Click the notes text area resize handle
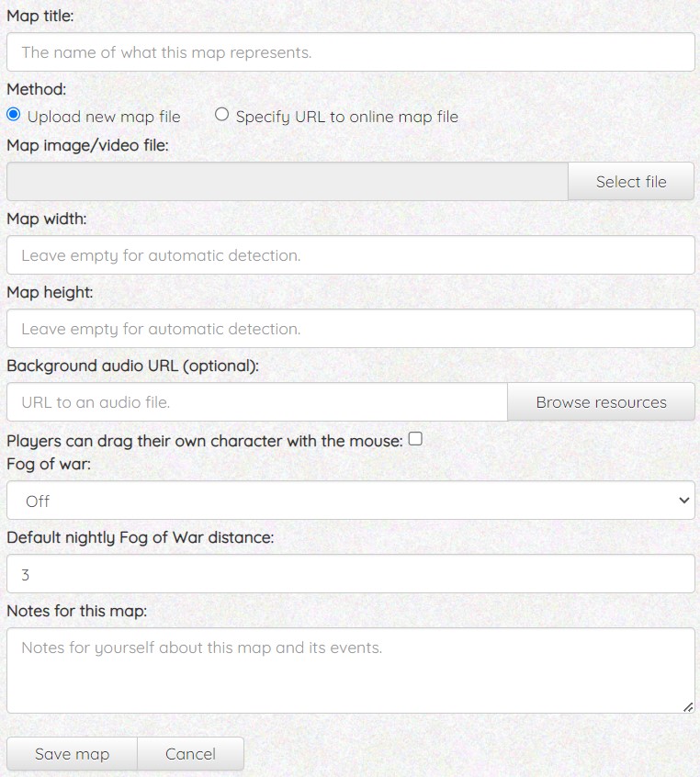The height and width of the screenshot is (777, 700). (688, 707)
